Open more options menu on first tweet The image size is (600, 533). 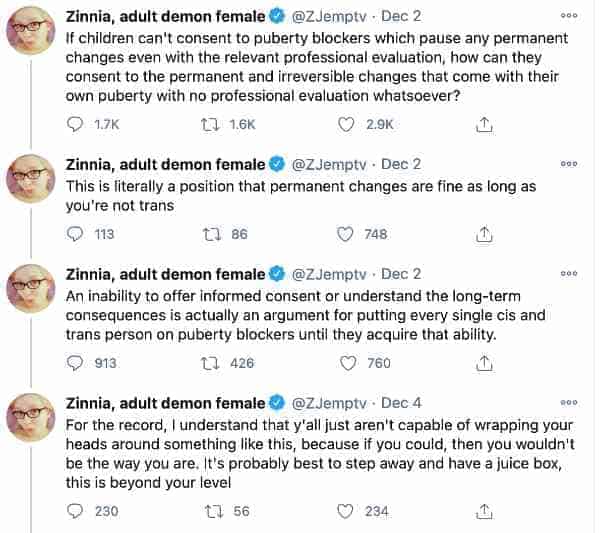(x=569, y=16)
